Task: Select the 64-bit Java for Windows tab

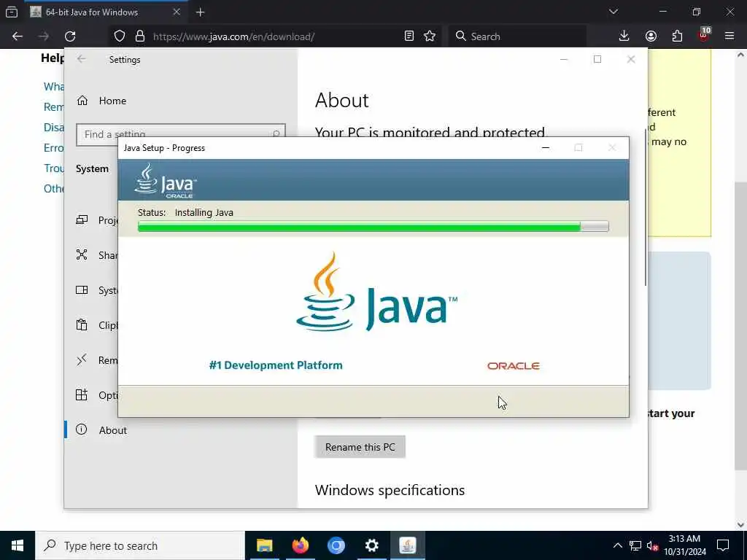Action: coord(106,12)
